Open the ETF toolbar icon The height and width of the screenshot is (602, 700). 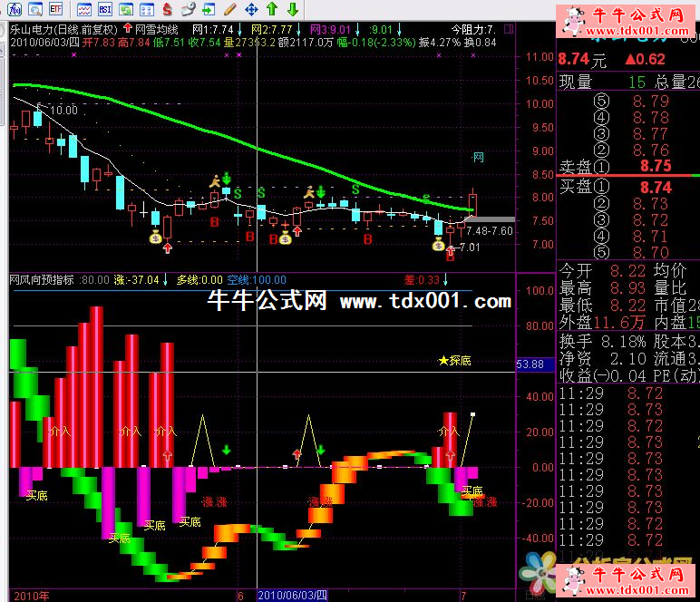tap(56, 9)
